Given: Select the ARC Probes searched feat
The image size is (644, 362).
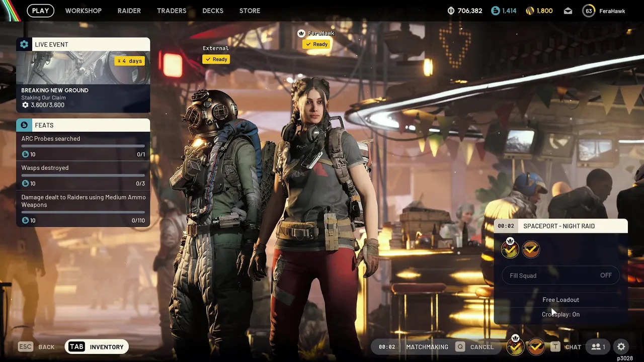Looking at the screenshot, I should pyautogui.click(x=83, y=146).
